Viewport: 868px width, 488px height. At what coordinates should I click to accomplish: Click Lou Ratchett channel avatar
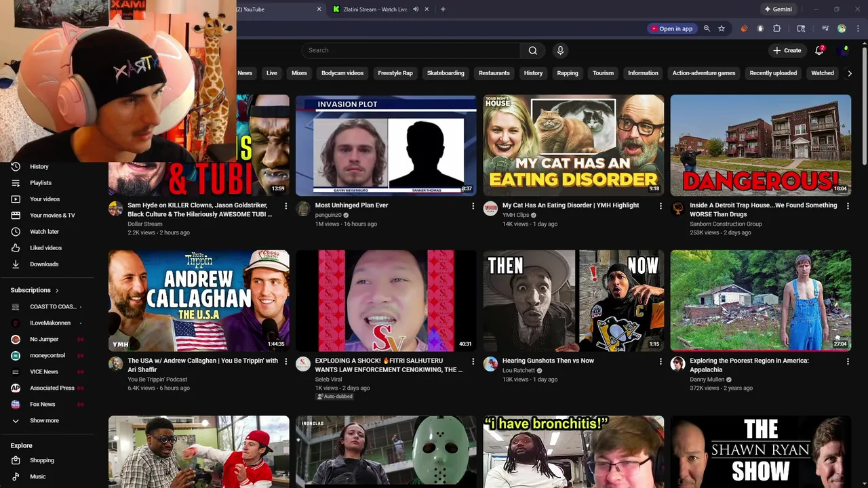[490, 365]
